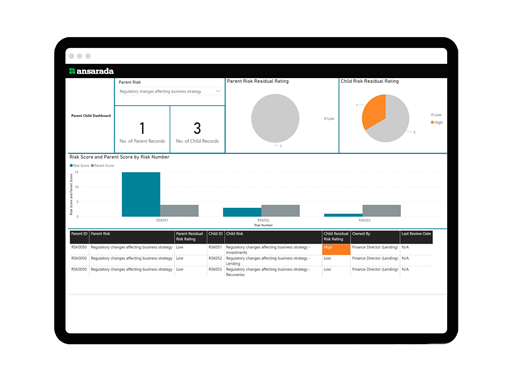The width and height of the screenshot is (512, 381).
Task: Select the grey Parent Score bar for RSK051
Action: pos(179,211)
